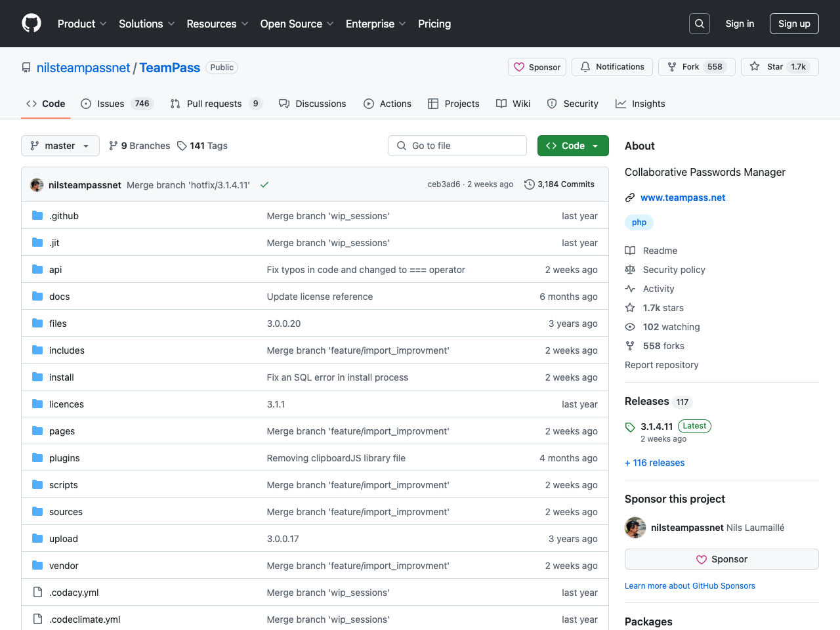Open the Actions tab

tap(387, 104)
